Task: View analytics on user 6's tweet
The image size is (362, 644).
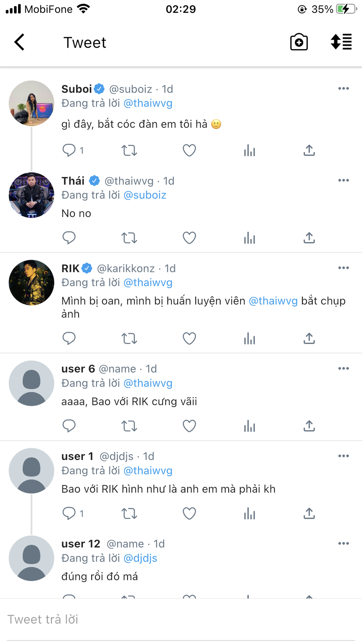Action: click(249, 426)
